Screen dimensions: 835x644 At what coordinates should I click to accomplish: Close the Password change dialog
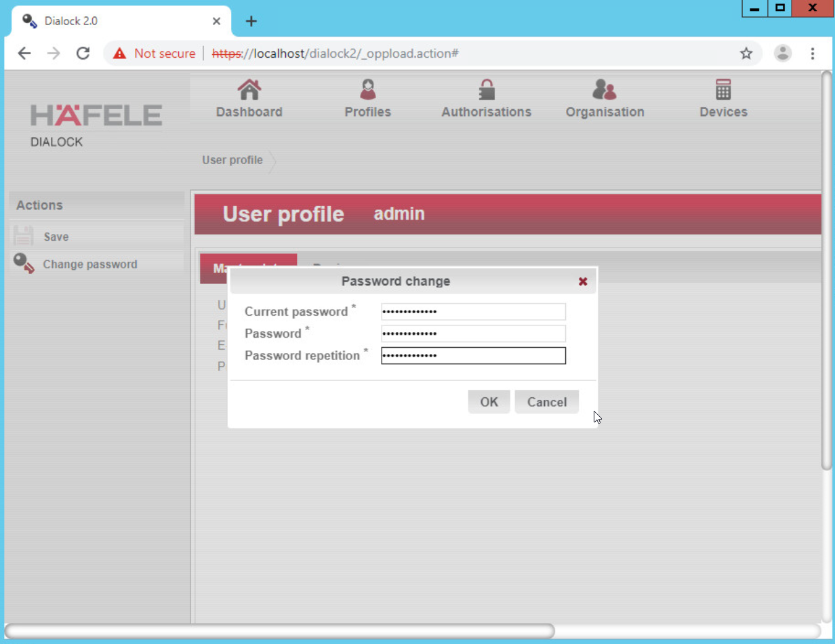click(582, 281)
